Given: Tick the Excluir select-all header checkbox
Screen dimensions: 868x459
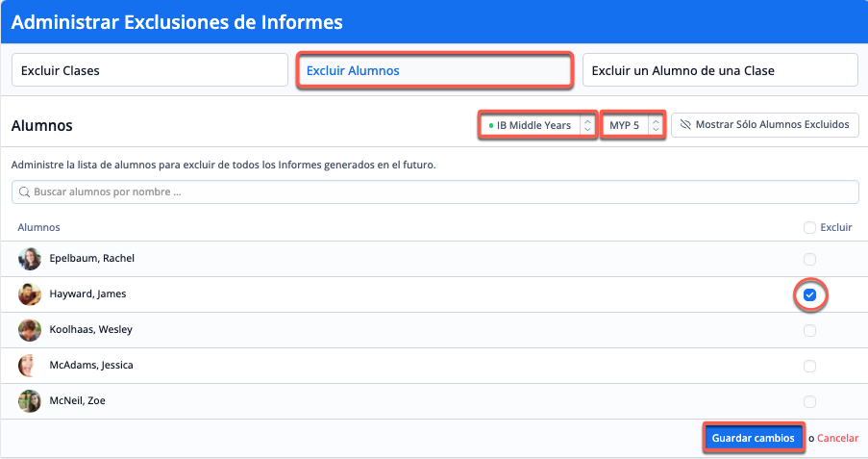Looking at the screenshot, I should (809, 228).
